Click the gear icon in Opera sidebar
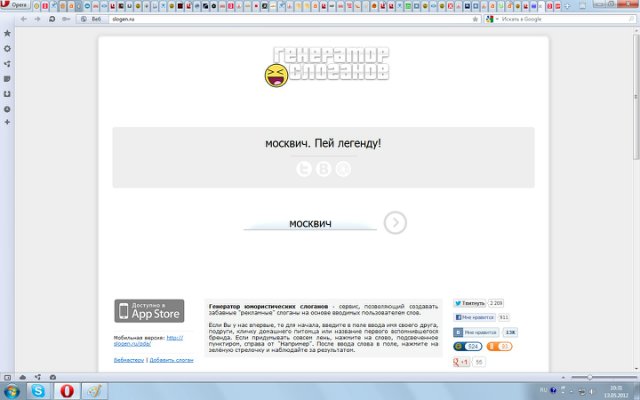The height and width of the screenshot is (400, 640). pos(8,48)
